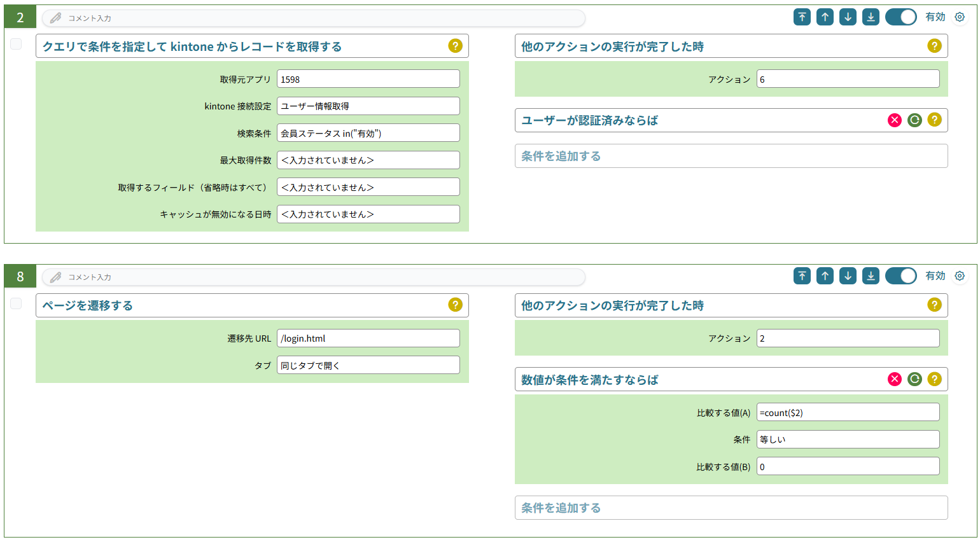This screenshot has width=980, height=542.
Task: Click row 2 他のアクションの実行が完了した時 title
Action: click(x=612, y=46)
